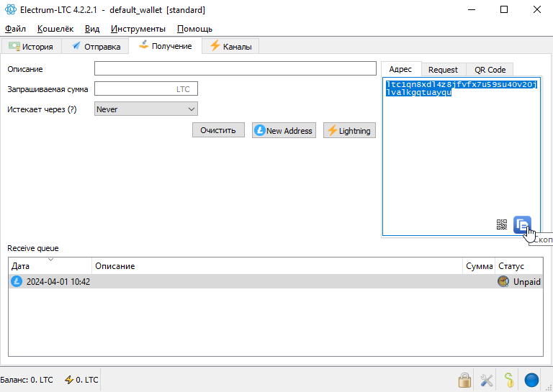
Task: Click the seed icon in the status bar
Action: coord(509,380)
